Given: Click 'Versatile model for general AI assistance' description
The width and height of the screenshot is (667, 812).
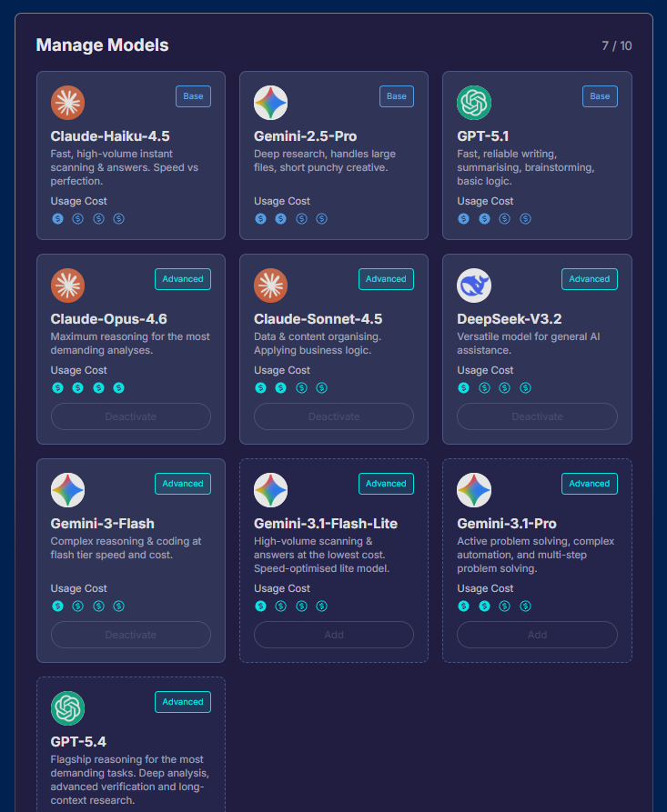Looking at the screenshot, I should 529,344.
